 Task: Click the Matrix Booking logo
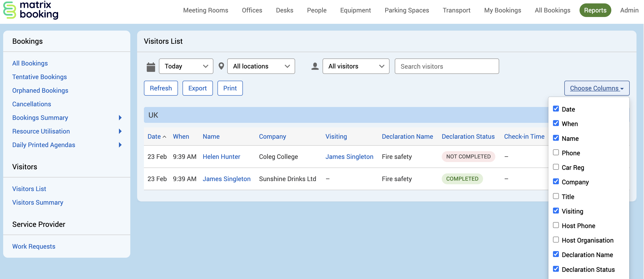(30, 10)
